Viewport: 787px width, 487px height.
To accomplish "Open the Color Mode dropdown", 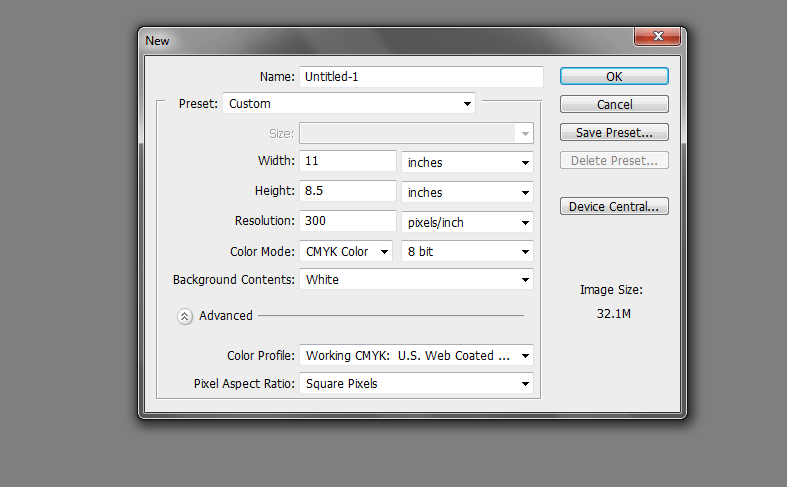I will click(347, 252).
